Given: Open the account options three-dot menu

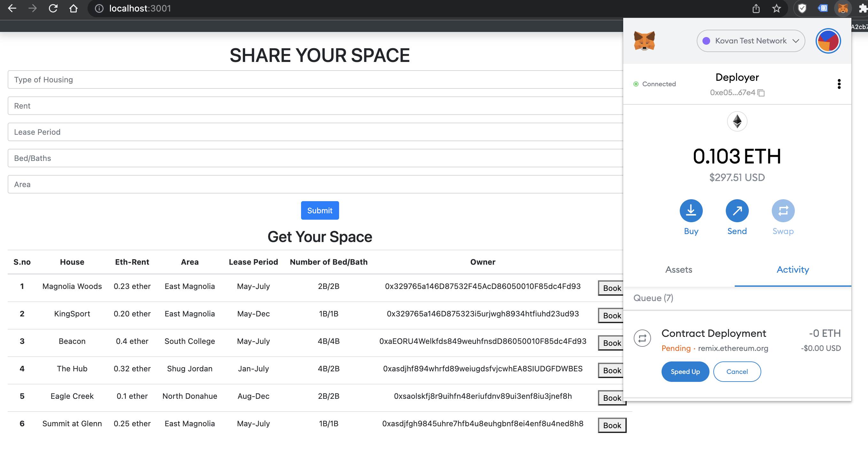Looking at the screenshot, I should tap(839, 84).
